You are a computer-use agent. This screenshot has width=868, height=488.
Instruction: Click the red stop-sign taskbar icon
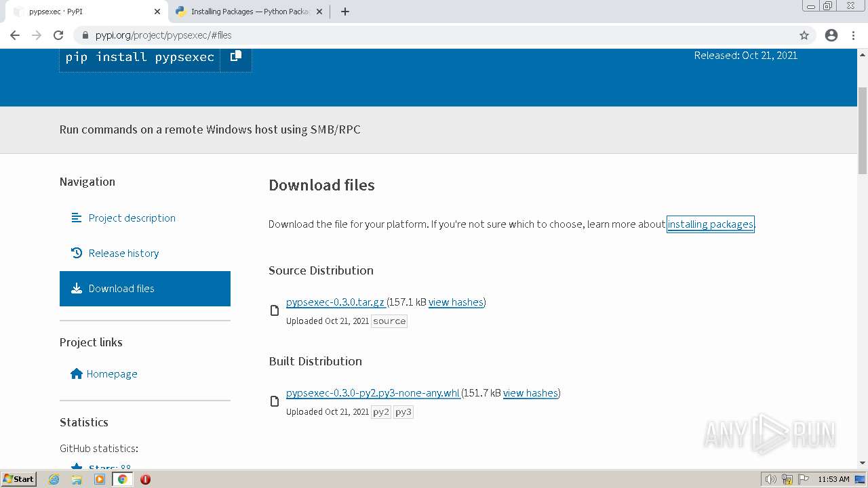coord(145,479)
